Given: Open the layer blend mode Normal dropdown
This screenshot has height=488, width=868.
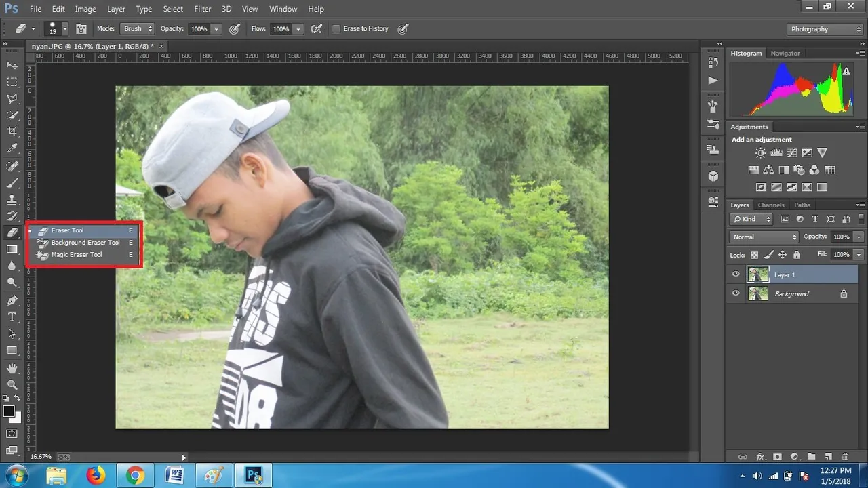Looking at the screenshot, I should click(x=764, y=237).
